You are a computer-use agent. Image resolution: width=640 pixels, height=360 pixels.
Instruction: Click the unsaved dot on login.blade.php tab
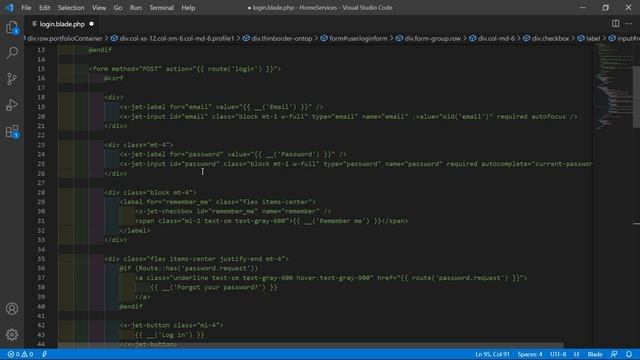click(x=91, y=24)
